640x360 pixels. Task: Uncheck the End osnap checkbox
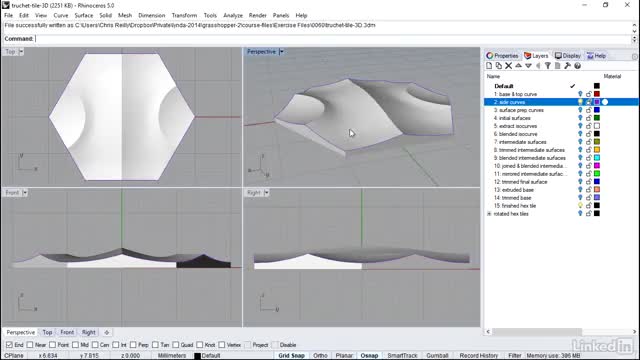(x=9, y=345)
